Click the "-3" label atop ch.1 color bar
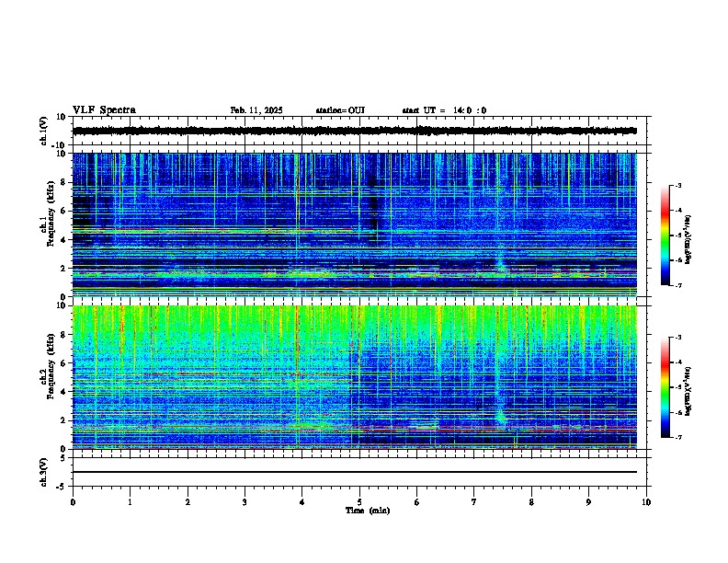Viewport: 728px width, 563px height. coord(677,185)
